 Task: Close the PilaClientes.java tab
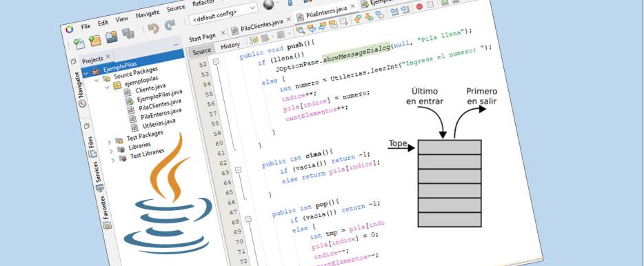coord(289,19)
